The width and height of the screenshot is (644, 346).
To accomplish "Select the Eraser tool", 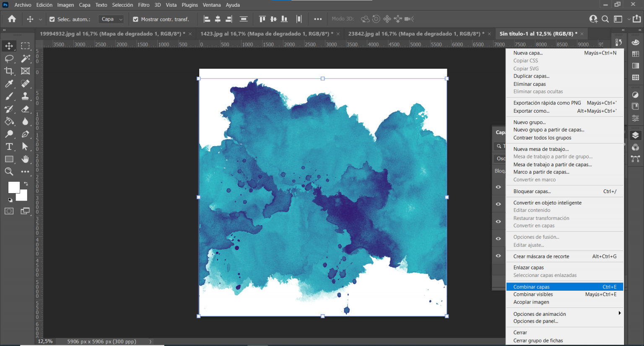I will tap(25, 108).
